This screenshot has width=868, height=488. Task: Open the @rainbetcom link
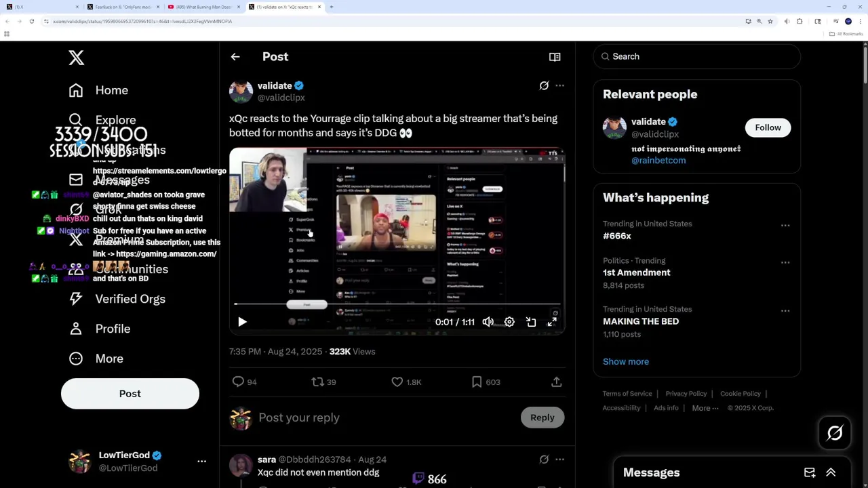[x=658, y=161]
